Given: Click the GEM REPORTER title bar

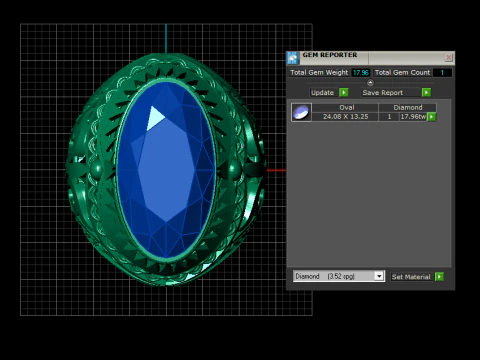Looking at the screenshot, I should [372, 58].
